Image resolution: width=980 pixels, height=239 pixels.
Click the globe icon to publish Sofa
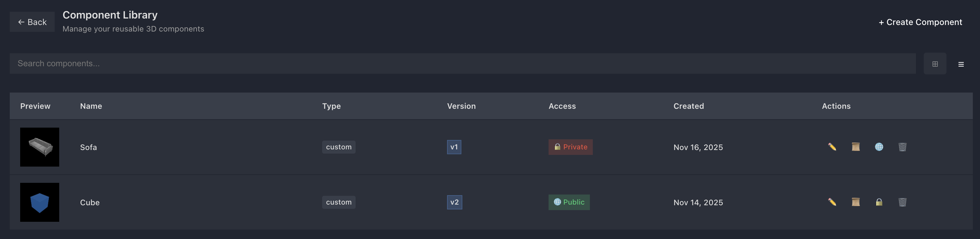pos(879,147)
